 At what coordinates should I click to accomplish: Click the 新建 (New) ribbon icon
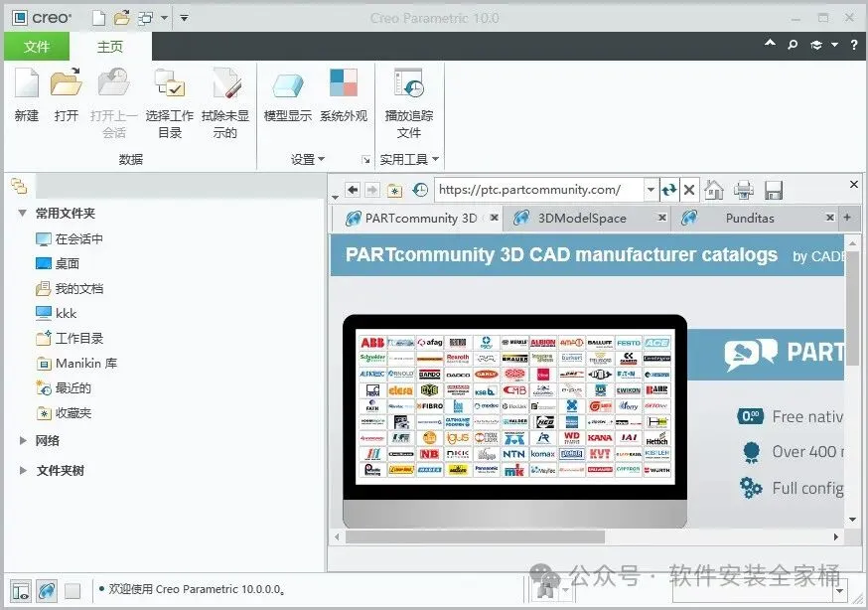(x=27, y=95)
